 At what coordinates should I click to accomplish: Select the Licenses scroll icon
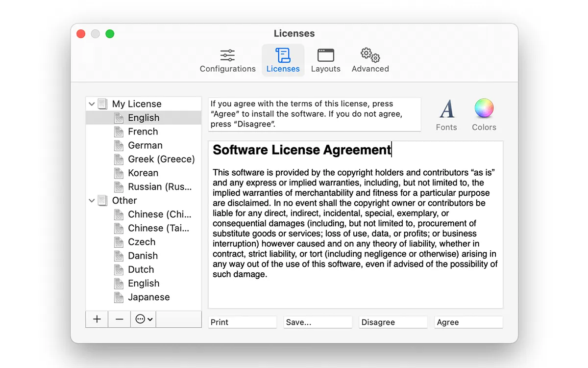[283, 55]
